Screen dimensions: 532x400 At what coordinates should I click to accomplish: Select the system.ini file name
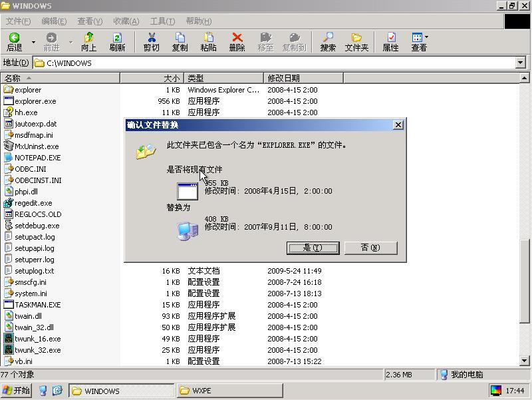coord(31,294)
